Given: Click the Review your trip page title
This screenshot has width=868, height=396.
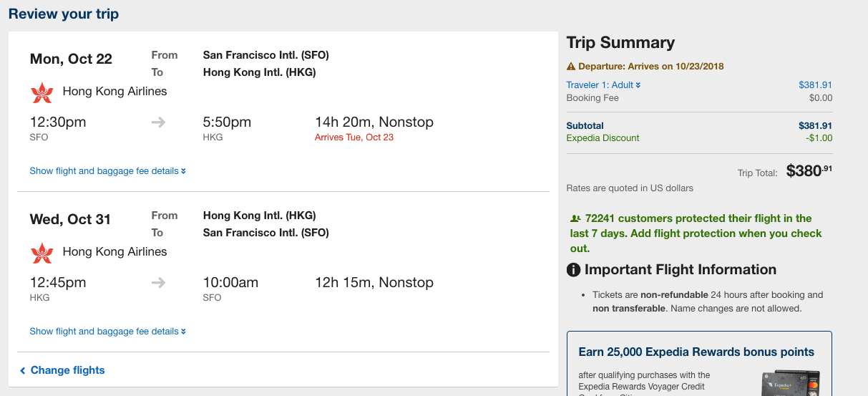Looking at the screenshot, I should (64, 14).
